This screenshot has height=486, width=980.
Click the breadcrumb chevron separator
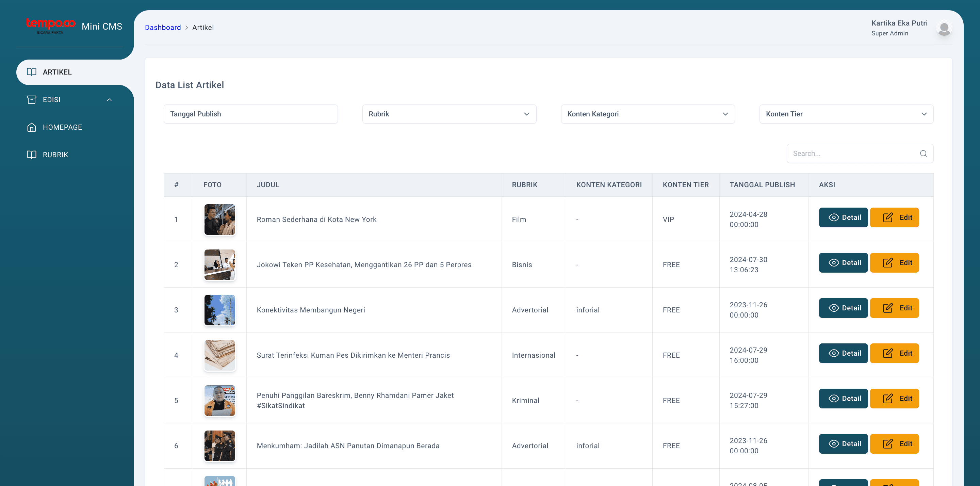[186, 28]
